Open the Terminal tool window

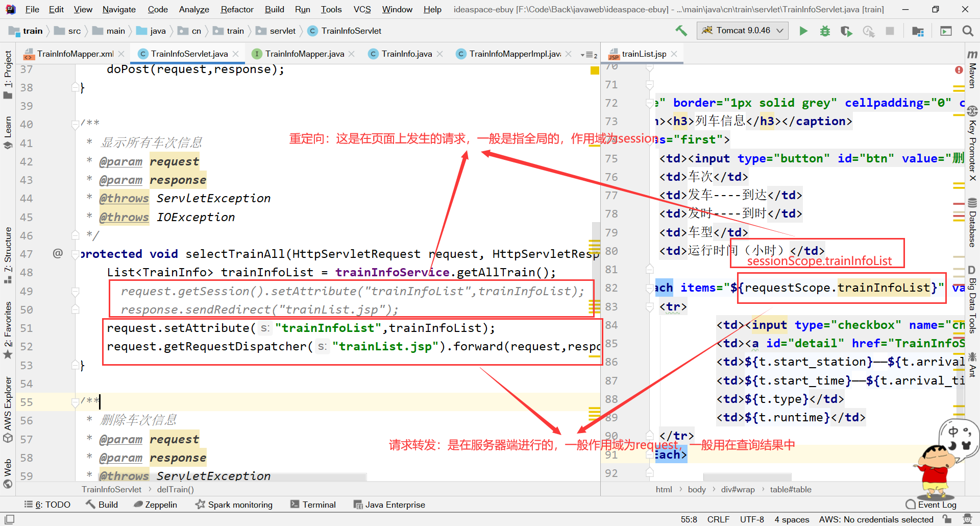(313, 505)
